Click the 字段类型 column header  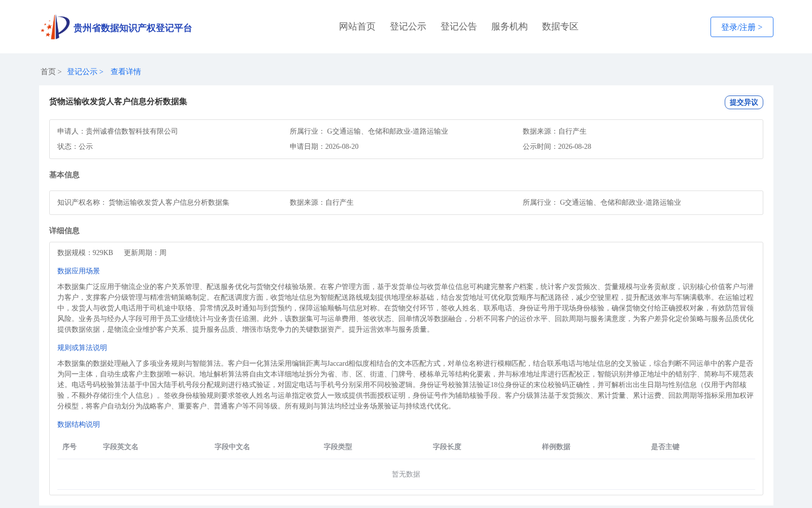pos(338,447)
